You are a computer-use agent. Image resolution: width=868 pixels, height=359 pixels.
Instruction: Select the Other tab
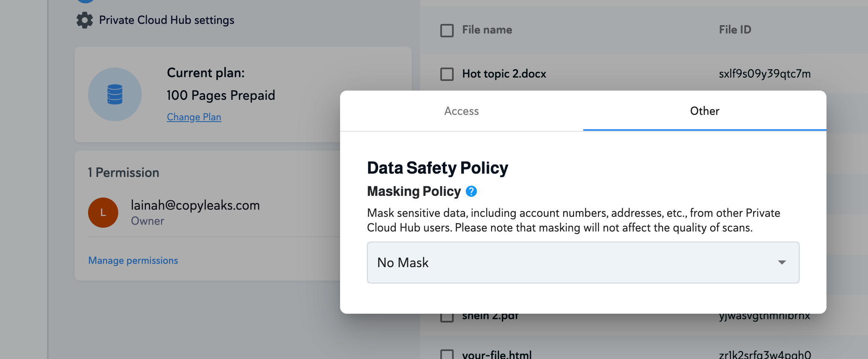coord(705,111)
